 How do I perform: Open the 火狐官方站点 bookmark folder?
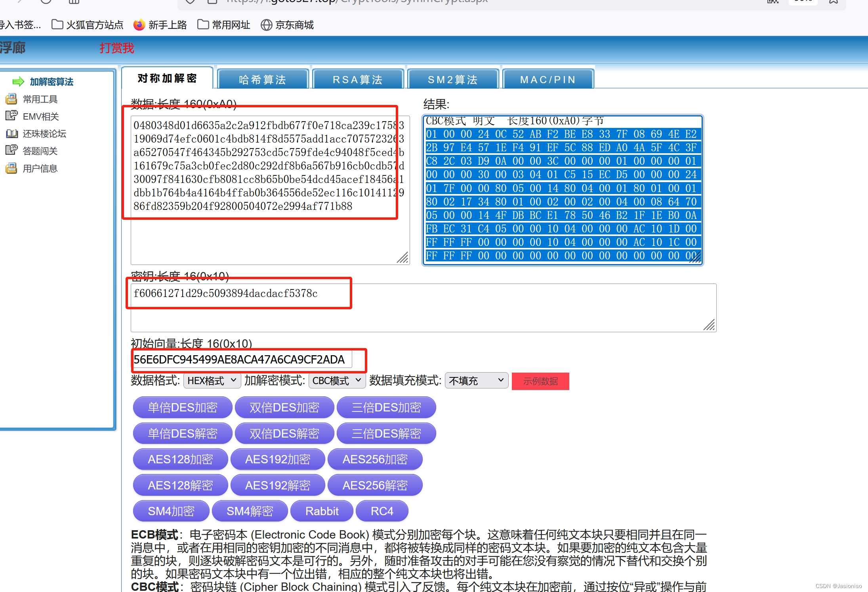[x=88, y=25]
